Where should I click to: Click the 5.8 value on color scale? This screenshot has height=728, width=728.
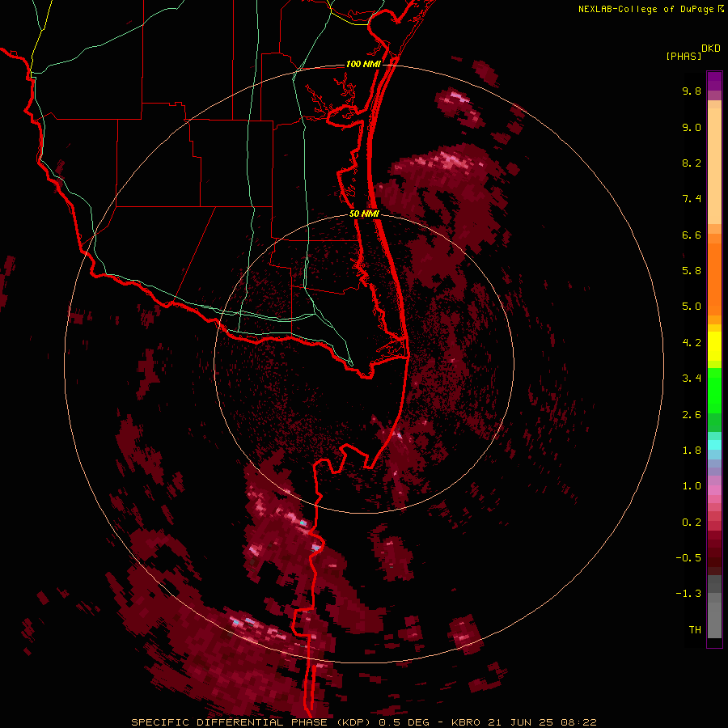(692, 270)
